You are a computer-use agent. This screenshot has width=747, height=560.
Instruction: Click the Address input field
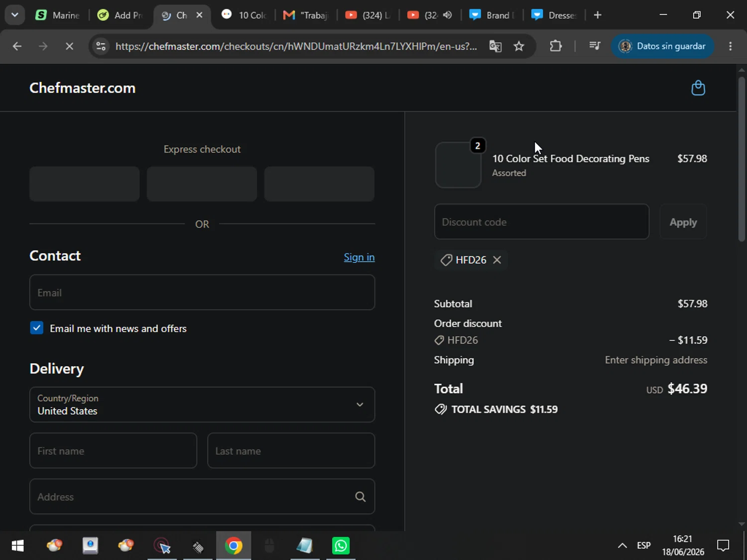(x=202, y=497)
